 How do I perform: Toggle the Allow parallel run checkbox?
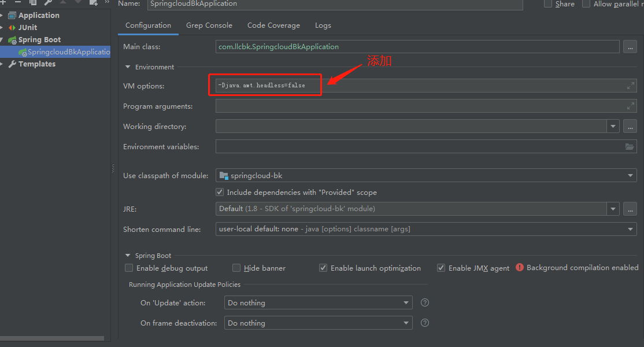point(586,3)
